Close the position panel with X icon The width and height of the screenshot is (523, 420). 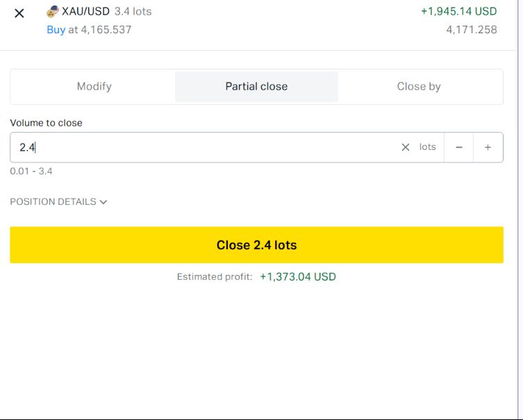pos(19,13)
